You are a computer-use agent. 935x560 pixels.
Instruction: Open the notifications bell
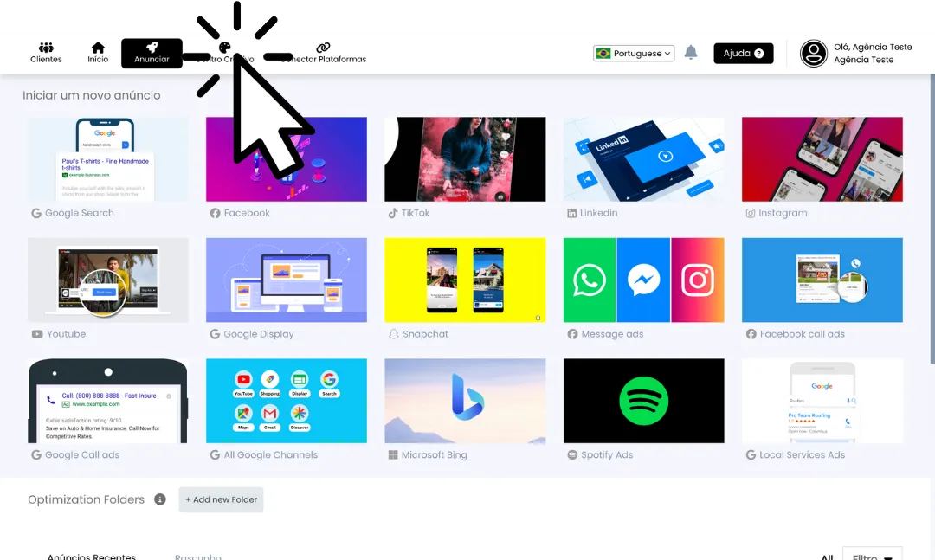tap(691, 53)
